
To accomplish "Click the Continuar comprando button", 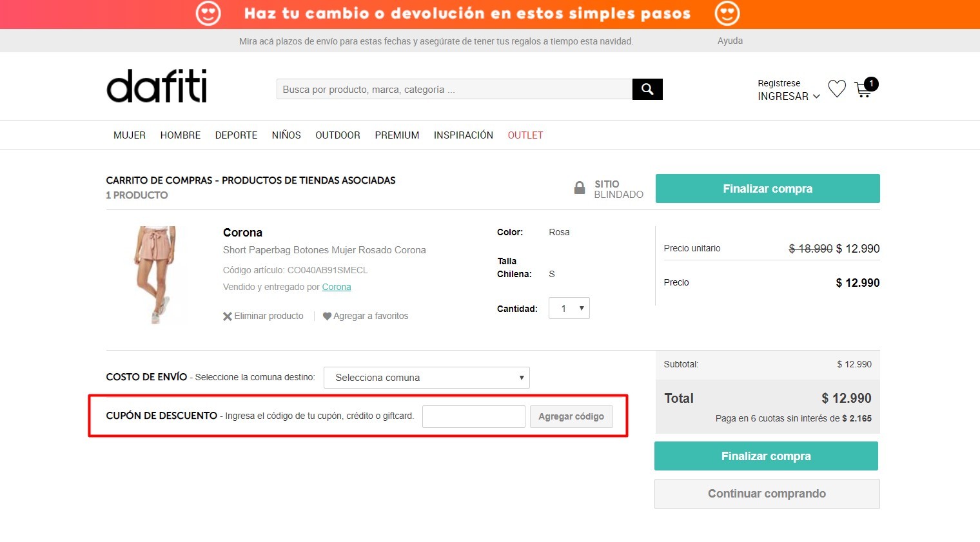I will [767, 494].
